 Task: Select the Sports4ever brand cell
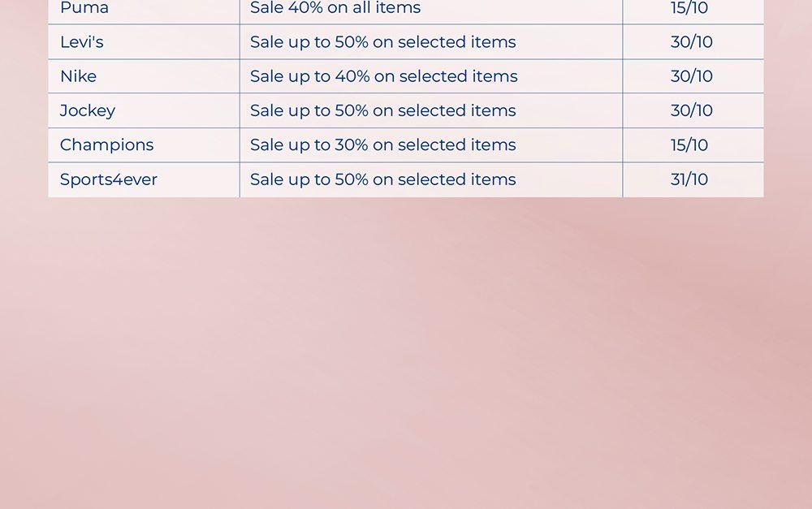(109, 179)
